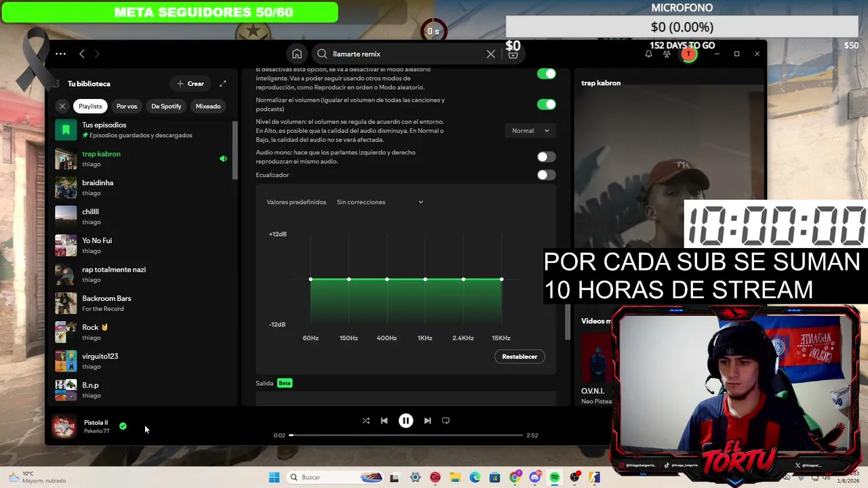Image resolution: width=868 pixels, height=488 pixels.
Task: Adjust the 1KHz equalizer point
Action: click(425, 279)
